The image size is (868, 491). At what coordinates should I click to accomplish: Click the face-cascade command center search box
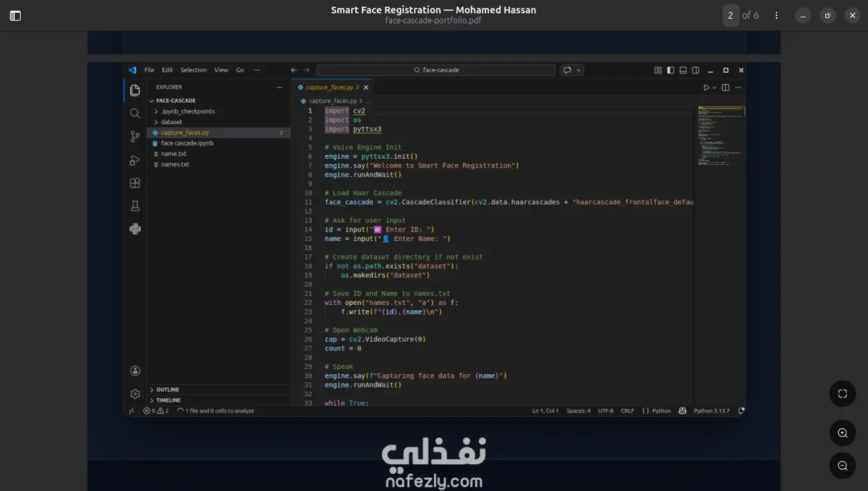coord(436,70)
